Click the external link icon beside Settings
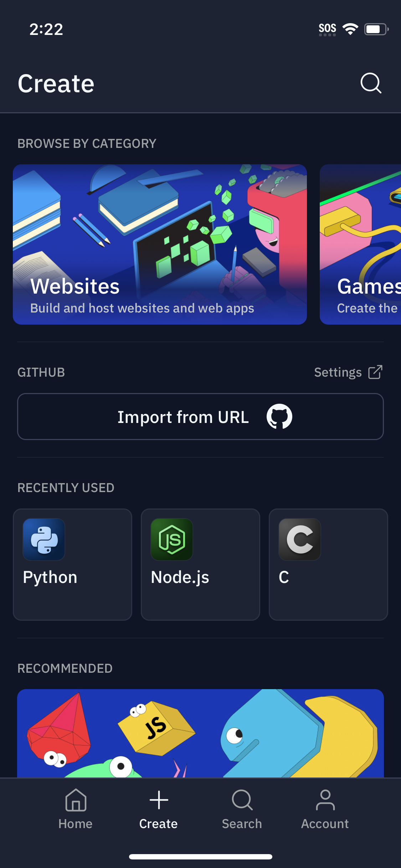This screenshot has height=868, width=401. click(x=375, y=372)
